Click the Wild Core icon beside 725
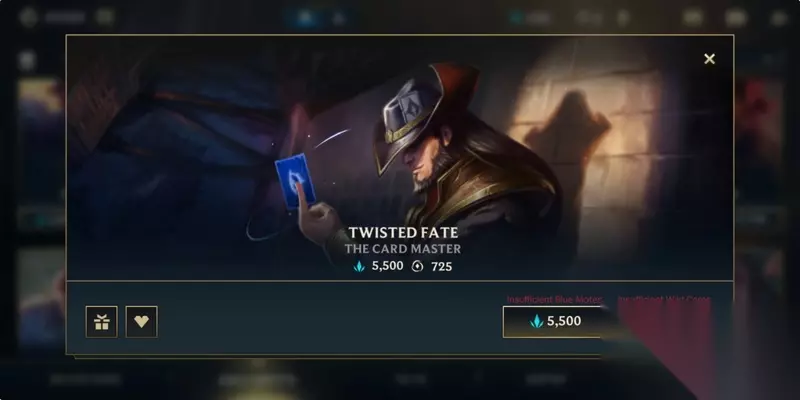The image size is (800, 400). tap(417, 266)
